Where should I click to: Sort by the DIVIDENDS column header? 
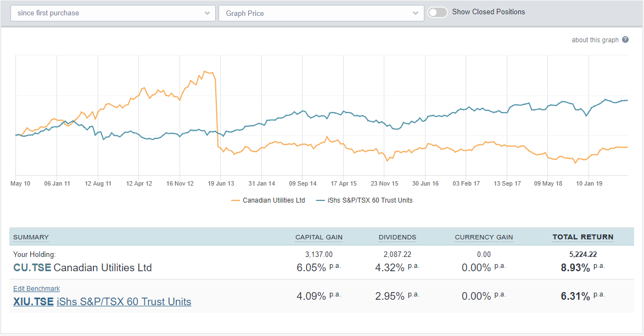397,237
